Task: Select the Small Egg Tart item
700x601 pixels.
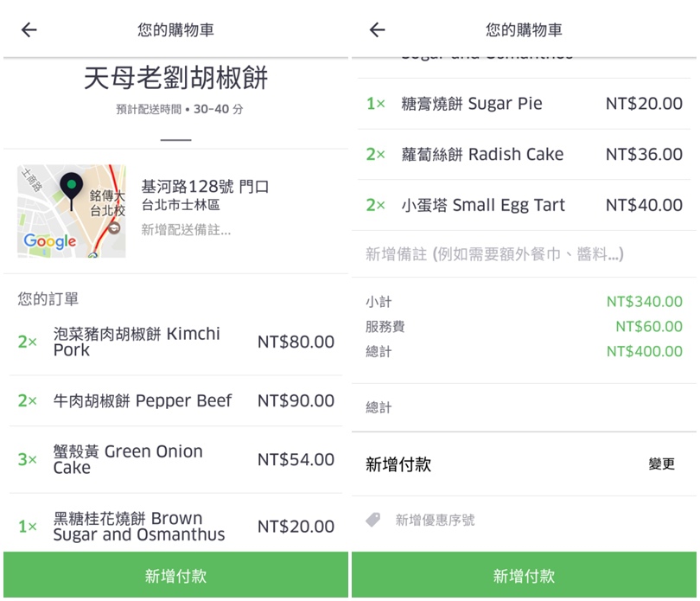Action: click(x=524, y=206)
